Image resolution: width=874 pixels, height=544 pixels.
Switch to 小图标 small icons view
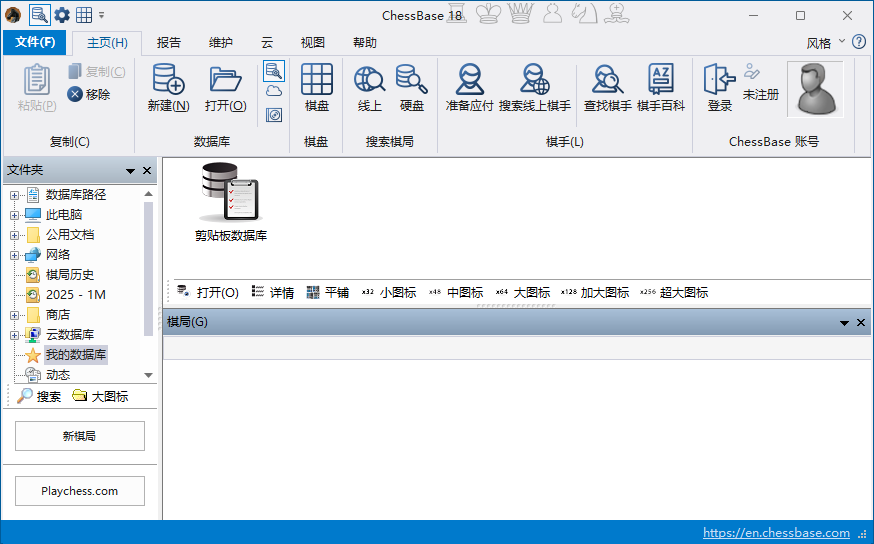(x=389, y=293)
